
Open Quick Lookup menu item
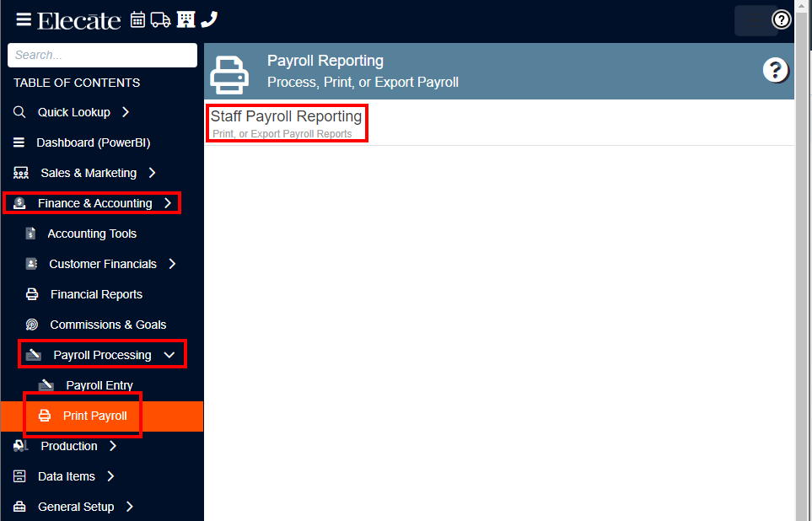point(74,112)
